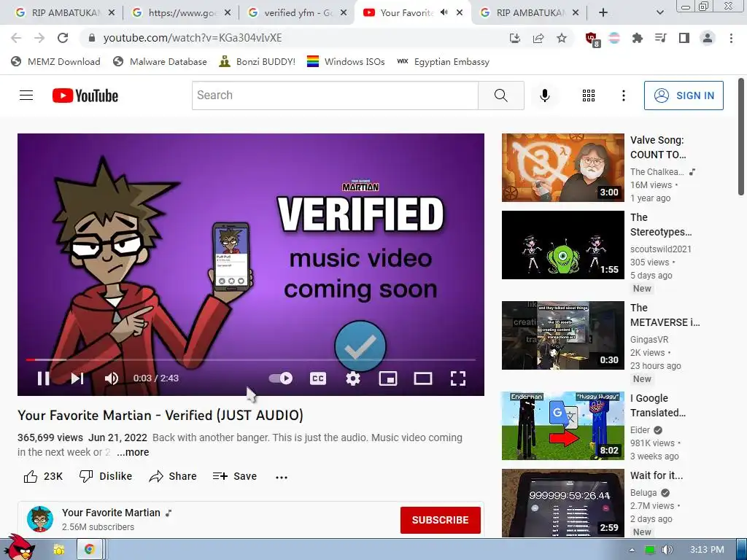Toggle closed captions CC button
The width and height of the screenshot is (747, 560).
[318, 378]
